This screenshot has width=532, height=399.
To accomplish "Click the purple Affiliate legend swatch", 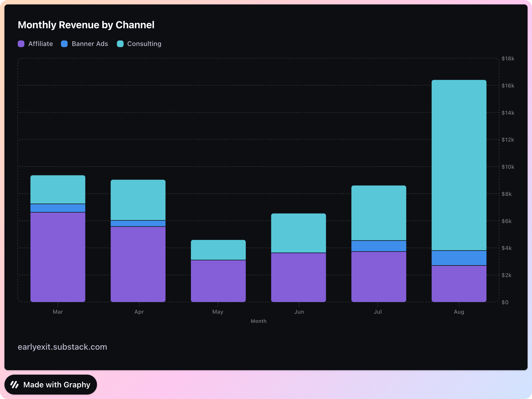I will 21,44.
